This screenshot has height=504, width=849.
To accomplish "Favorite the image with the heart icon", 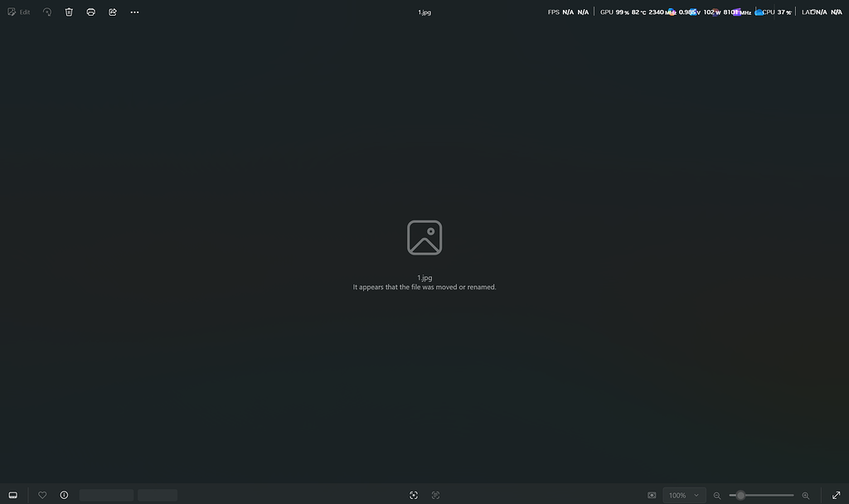I will click(42, 495).
